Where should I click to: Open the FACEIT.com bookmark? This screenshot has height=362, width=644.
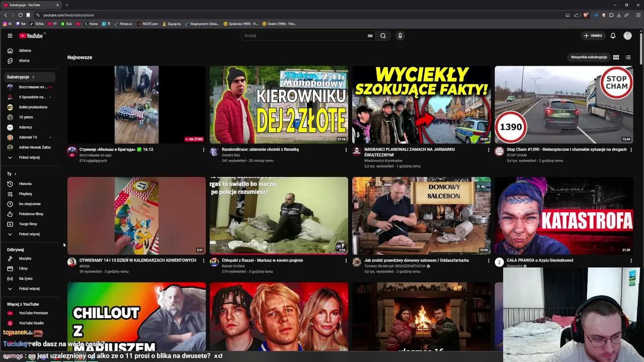coord(147,24)
